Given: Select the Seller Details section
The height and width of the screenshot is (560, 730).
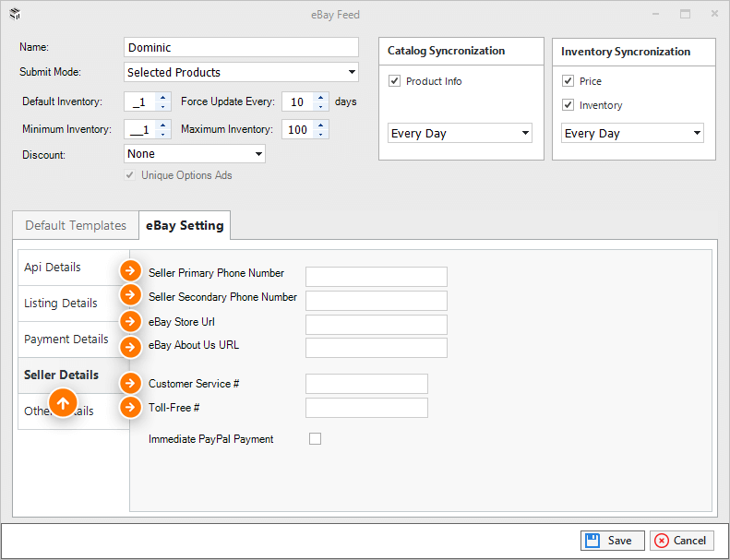Looking at the screenshot, I should 74,375.
